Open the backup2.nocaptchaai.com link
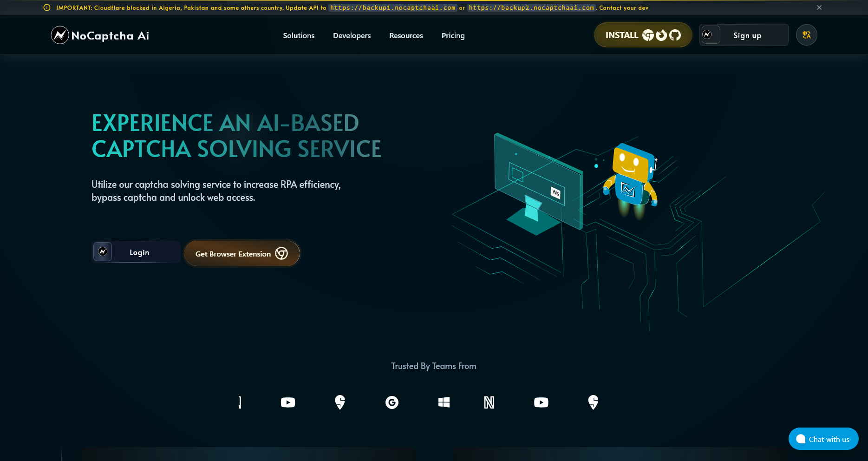 pos(531,8)
